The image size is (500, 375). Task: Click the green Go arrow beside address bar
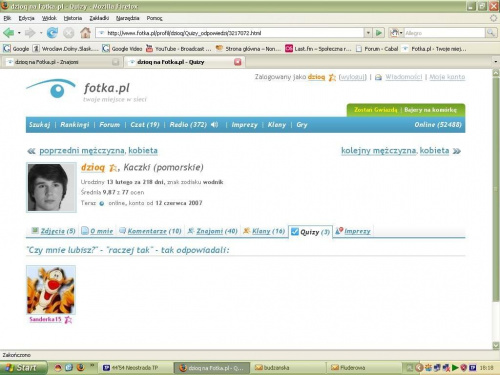point(379,33)
